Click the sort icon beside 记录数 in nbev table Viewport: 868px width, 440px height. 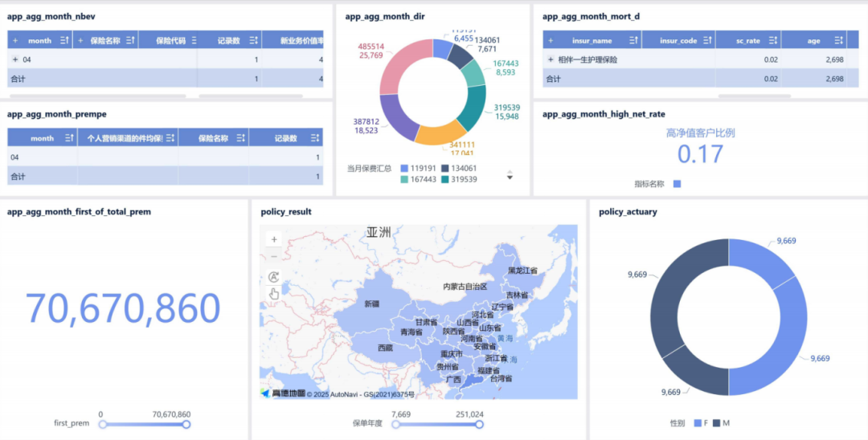pos(253,40)
